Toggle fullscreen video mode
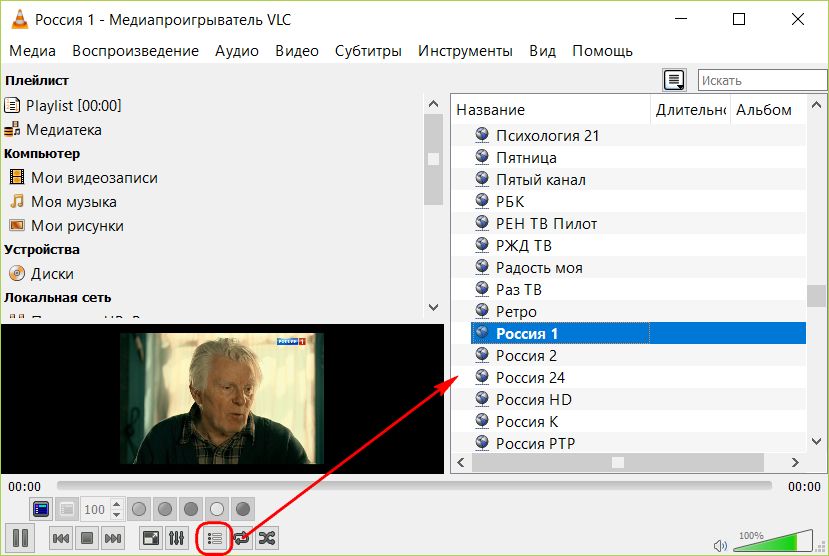Image resolution: width=829 pixels, height=556 pixels. (x=151, y=538)
